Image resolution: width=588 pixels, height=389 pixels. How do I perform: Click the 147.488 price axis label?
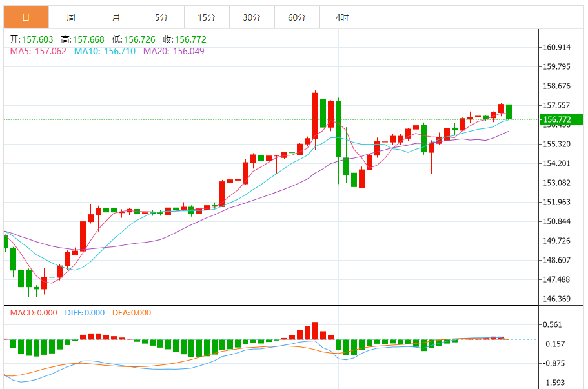point(557,279)
